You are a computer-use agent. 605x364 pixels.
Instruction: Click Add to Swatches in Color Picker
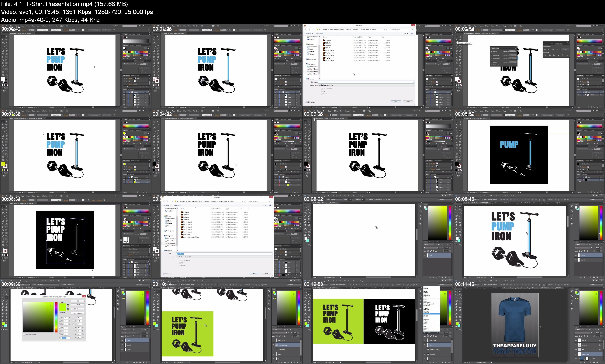pyautogui.click(x=78, y=309)
